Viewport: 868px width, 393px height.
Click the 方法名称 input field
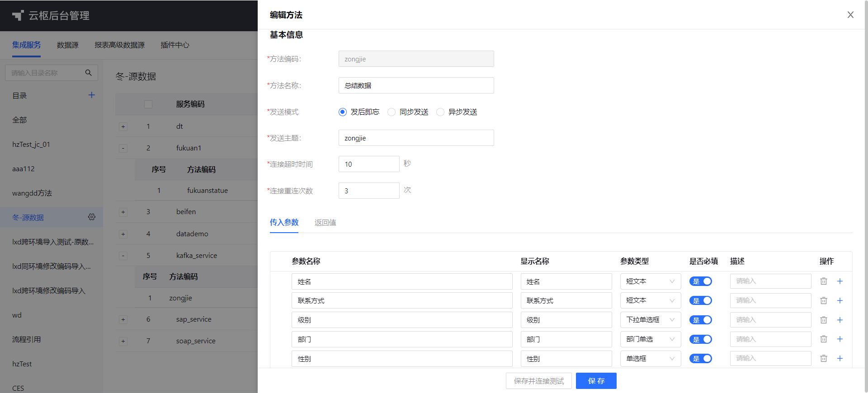tap(416, 85)
